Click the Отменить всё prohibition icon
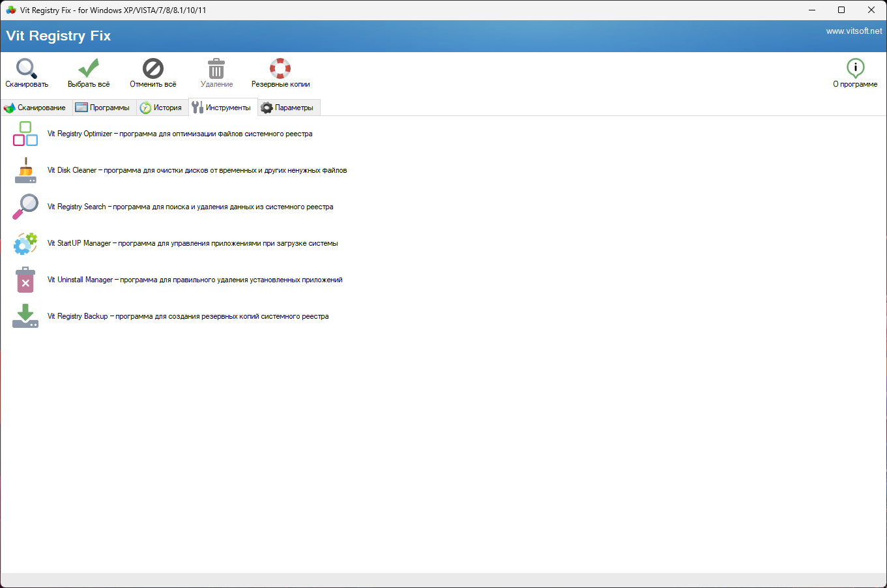The width and height of the screenshot is (887, 588). pyautogui.click(x=153, y=68)
